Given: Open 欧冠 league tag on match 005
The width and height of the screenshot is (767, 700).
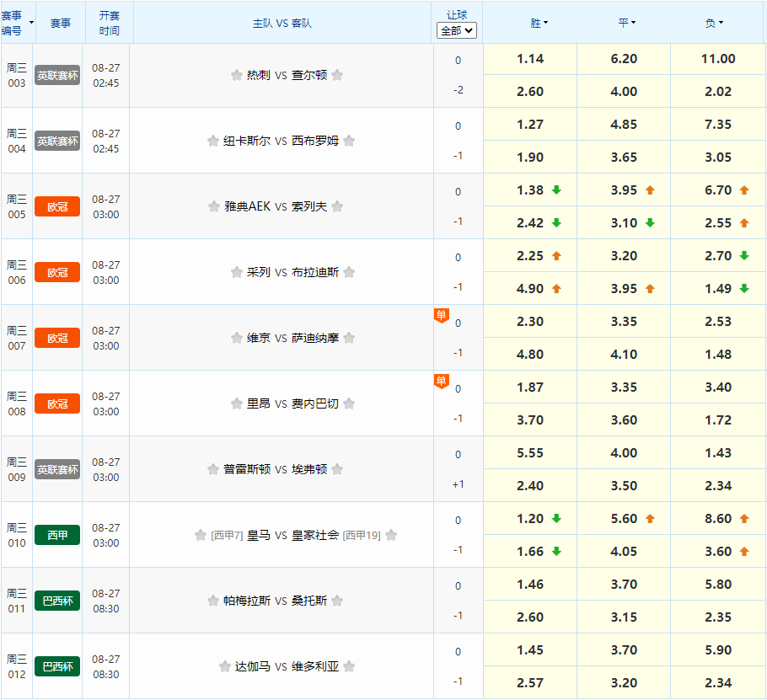Looking at the screenshot, I should pos(57,206).
